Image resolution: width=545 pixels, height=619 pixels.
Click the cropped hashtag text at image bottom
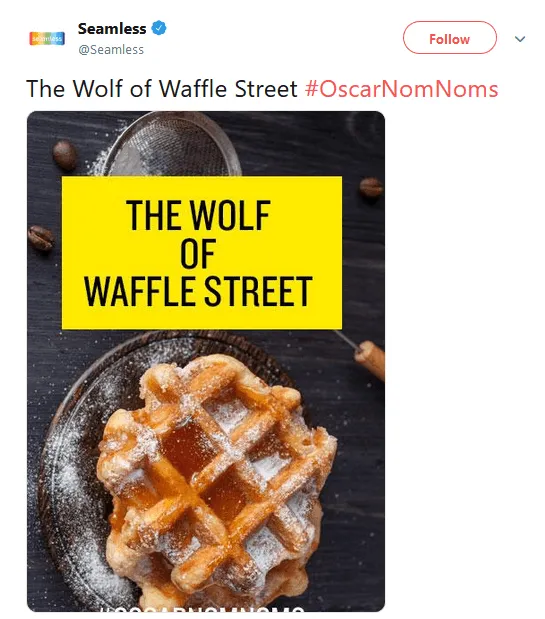pyautogui.click(x=203, y=608)
